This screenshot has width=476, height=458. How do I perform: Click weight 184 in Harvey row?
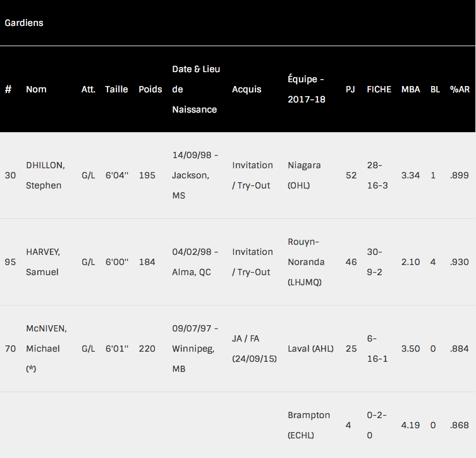(147, 262)
